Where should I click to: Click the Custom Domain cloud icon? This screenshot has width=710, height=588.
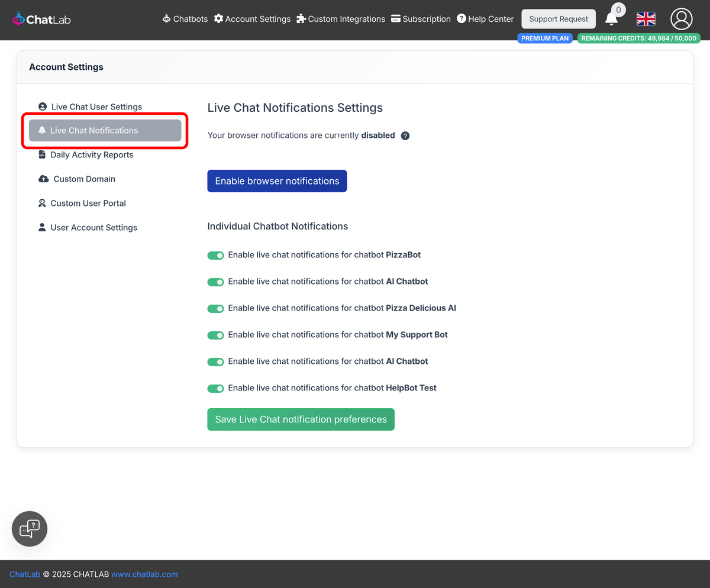(x=42, y=179)
